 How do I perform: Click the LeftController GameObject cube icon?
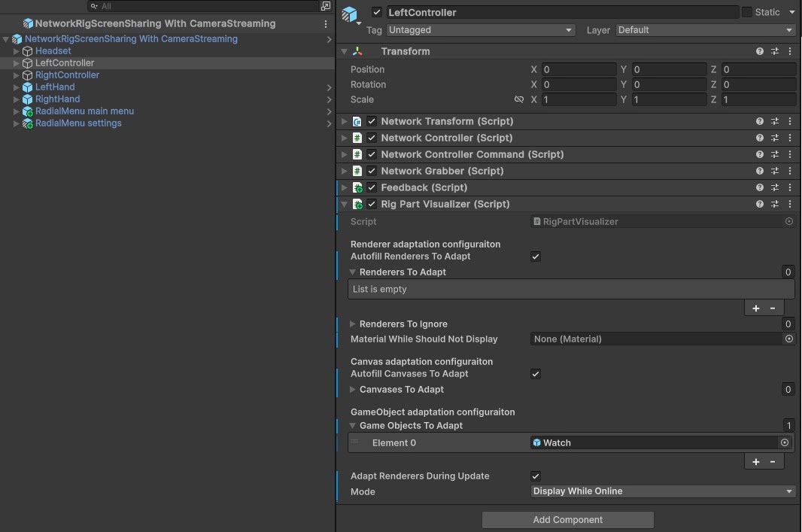(351, 14)
